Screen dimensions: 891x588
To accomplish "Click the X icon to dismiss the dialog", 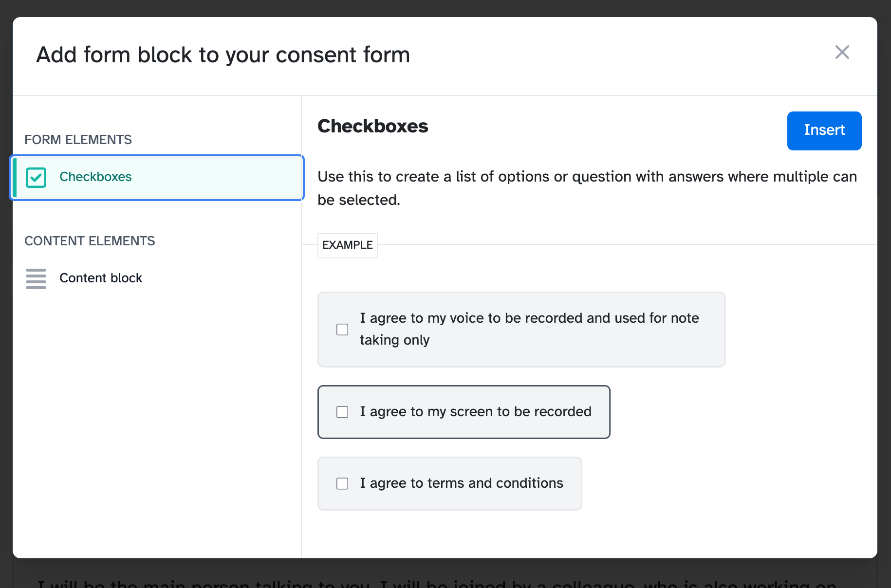I will coord(842,52).
